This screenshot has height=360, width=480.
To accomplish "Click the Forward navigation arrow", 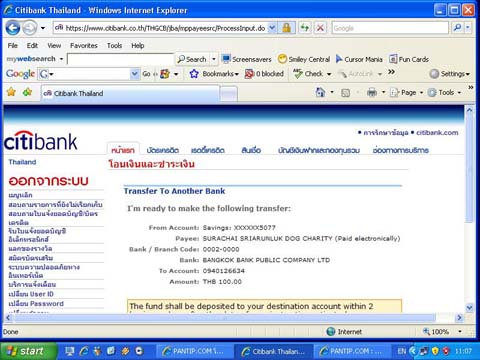I will [x=30, y=28].
